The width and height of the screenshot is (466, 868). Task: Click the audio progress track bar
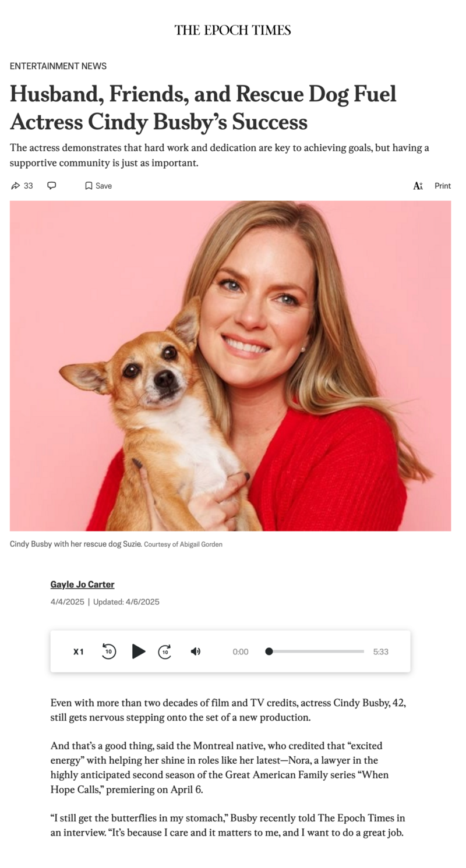(315, 651)
